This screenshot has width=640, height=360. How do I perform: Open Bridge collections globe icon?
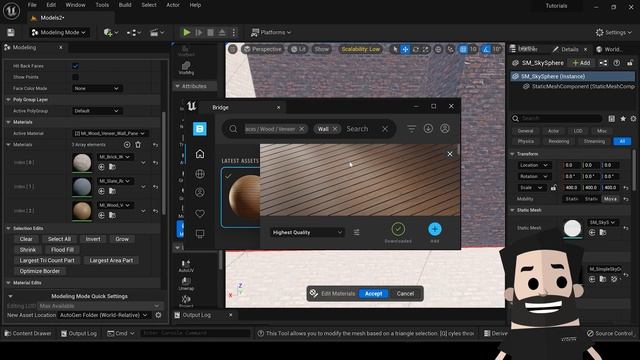pyautogui.click(x=200, y=173)
